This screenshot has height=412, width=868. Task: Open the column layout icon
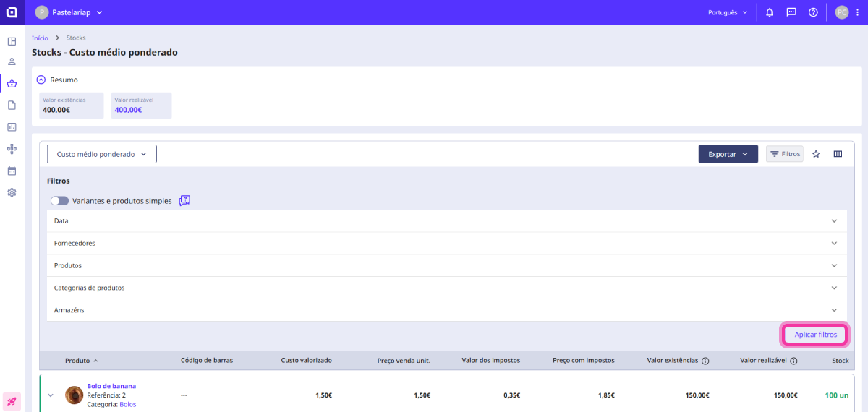pos(838,154)
